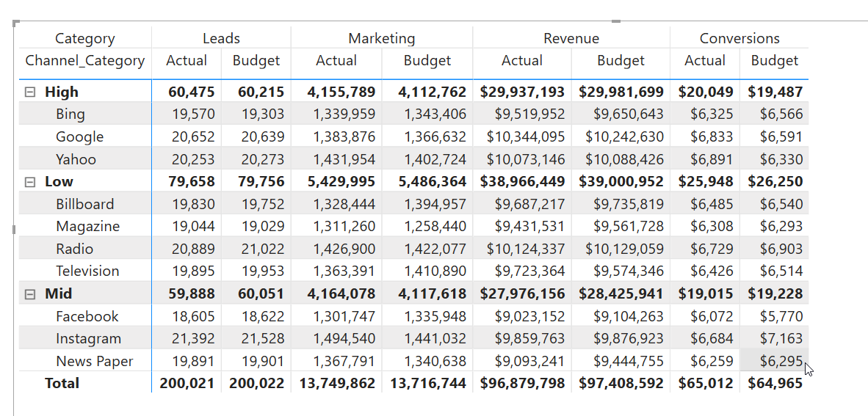Image resolution: width=868 pixels, height=416 pixels.
Task: Select the Television row label
Action: coord(87,271)
